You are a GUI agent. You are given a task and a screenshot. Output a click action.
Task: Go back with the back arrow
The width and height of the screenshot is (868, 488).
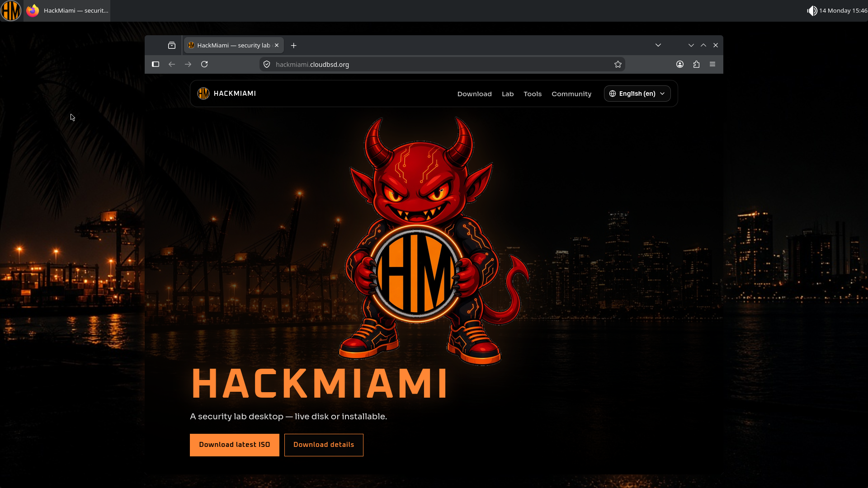[x=172, y=64]
